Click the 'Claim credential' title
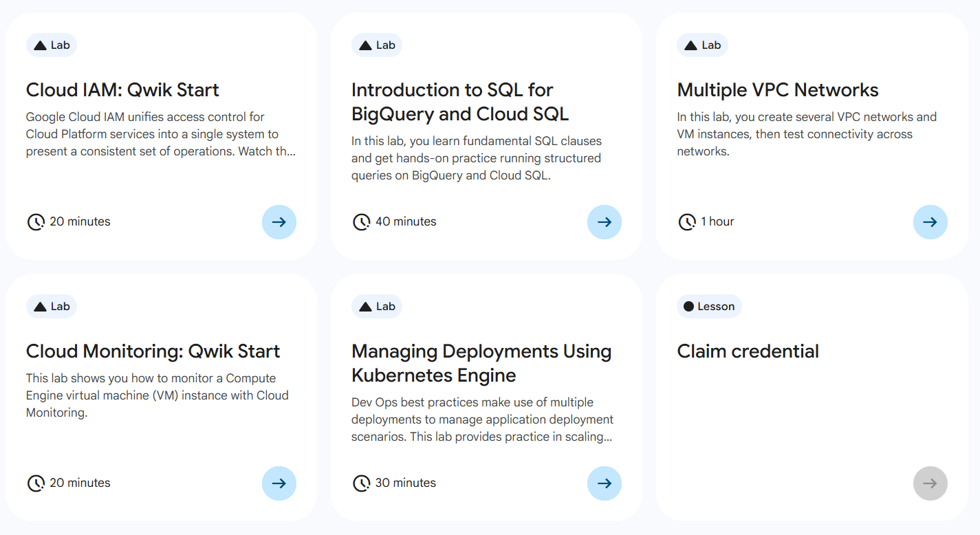 [748, 351]
